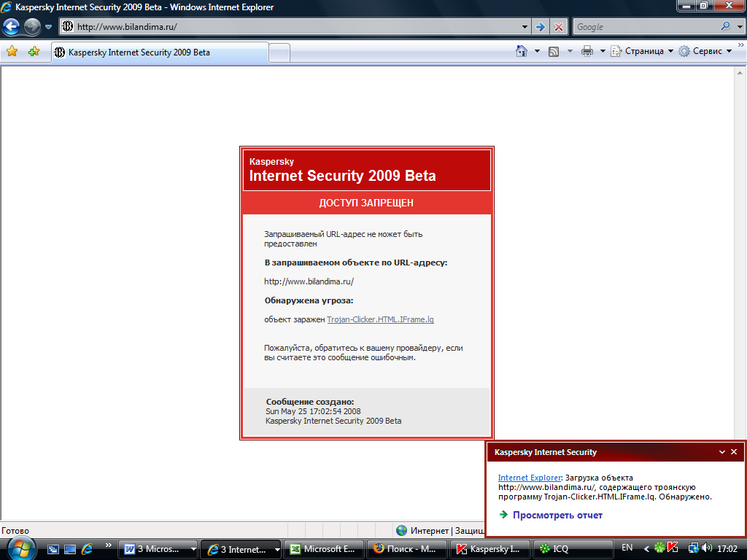Switch to Kaspersky taskbar button

[489, 549]
